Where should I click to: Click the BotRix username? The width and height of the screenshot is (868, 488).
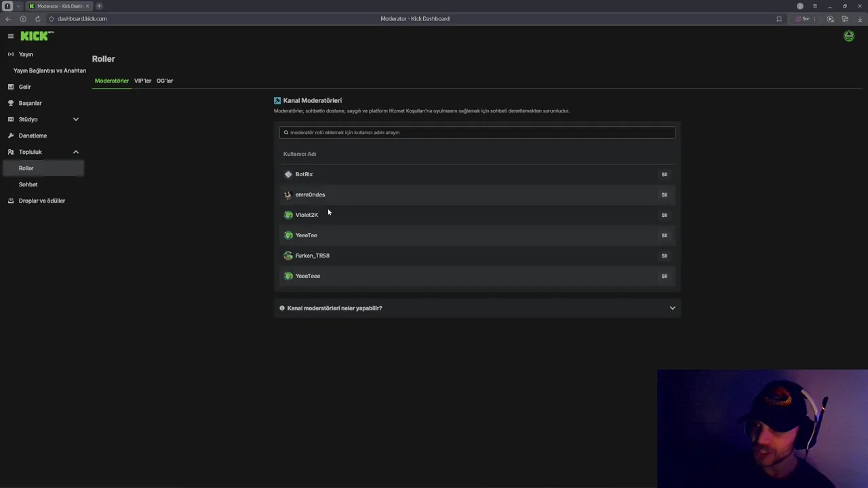[x=304, y=174]
